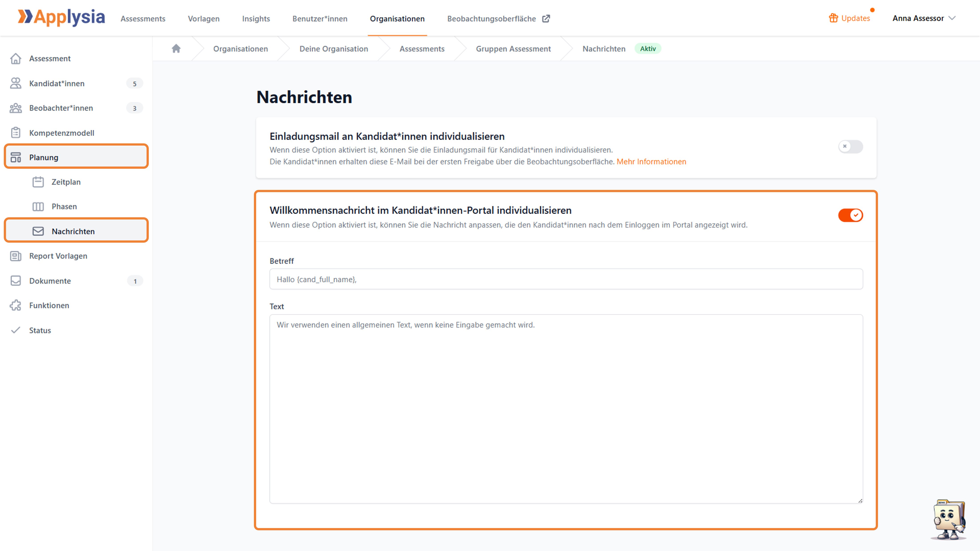This screenshot has width=980, height=551.
Task: Enable the Einladungsmail individualisieren toggle
Action: pos(851,146)
